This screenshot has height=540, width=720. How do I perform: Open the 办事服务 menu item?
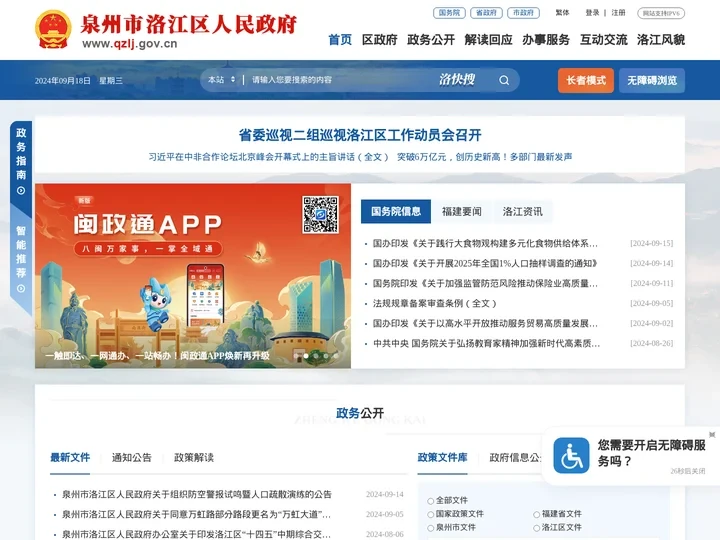546,40
